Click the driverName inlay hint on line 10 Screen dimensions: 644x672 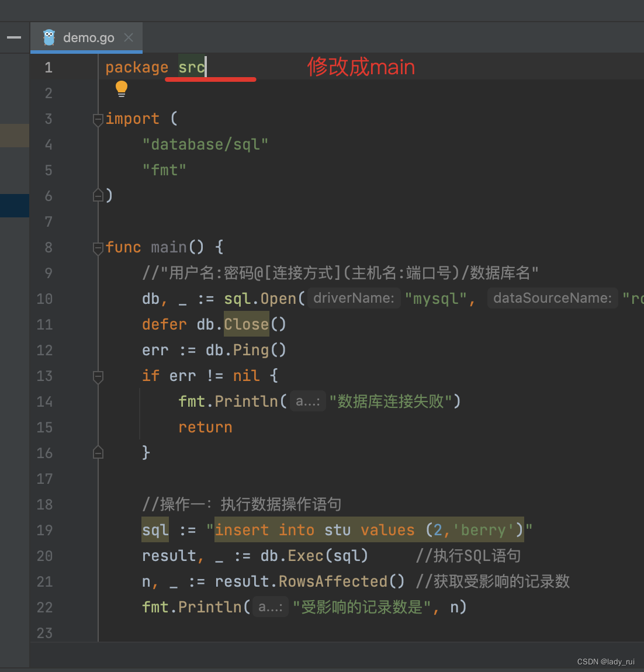click(354, 298)
